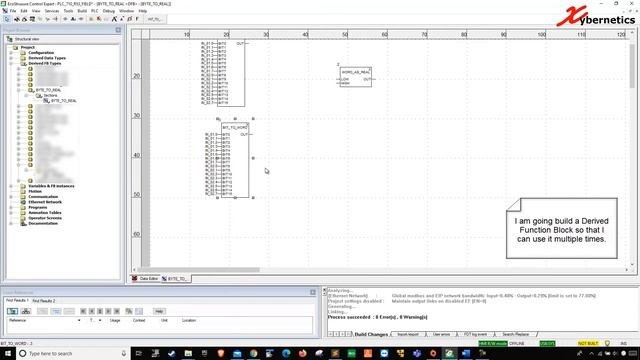Open the BYTE_TO_REAL section item in tree
The image size is (640, 360).
[63, 100]
